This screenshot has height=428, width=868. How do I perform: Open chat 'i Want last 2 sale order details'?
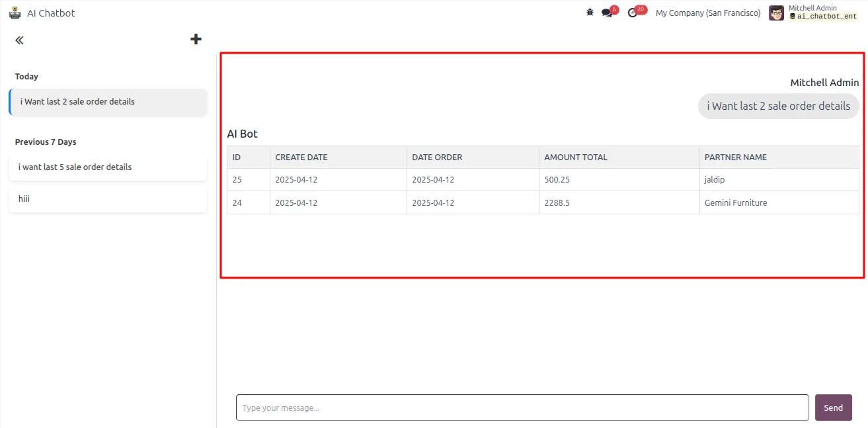point(108,102)
